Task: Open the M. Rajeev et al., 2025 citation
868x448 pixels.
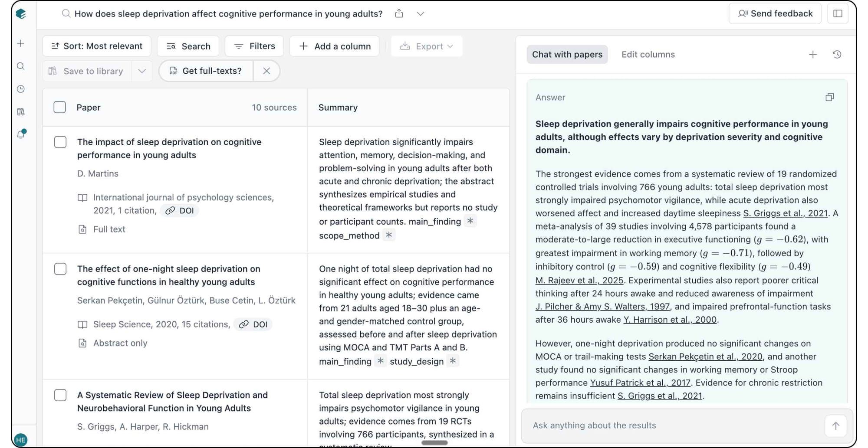Action: [579, 280]
